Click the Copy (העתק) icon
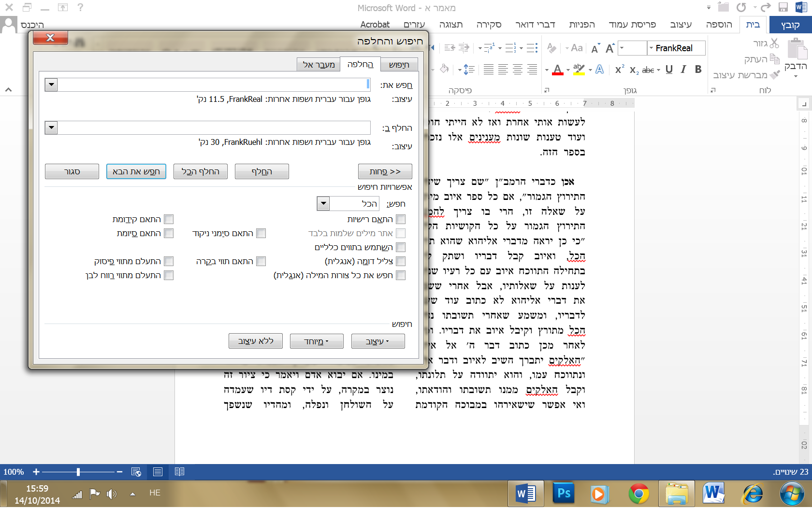 [x=774, y=59]
